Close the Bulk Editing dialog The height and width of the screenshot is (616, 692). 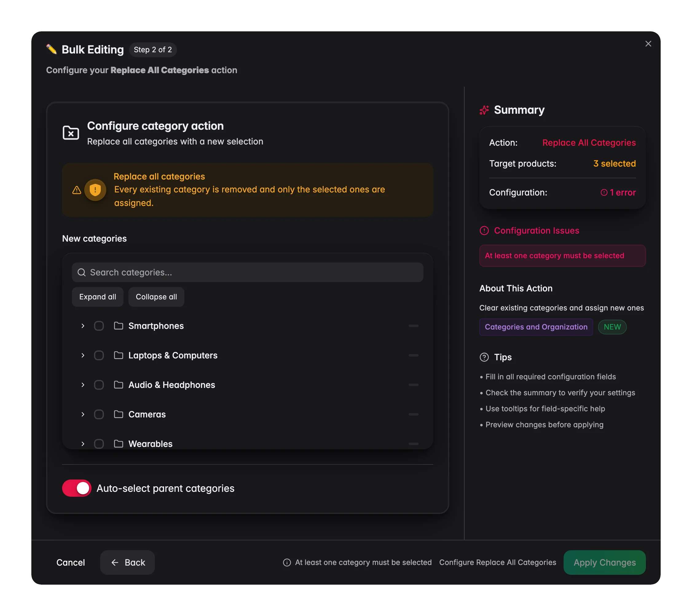(x=648, y=44)
